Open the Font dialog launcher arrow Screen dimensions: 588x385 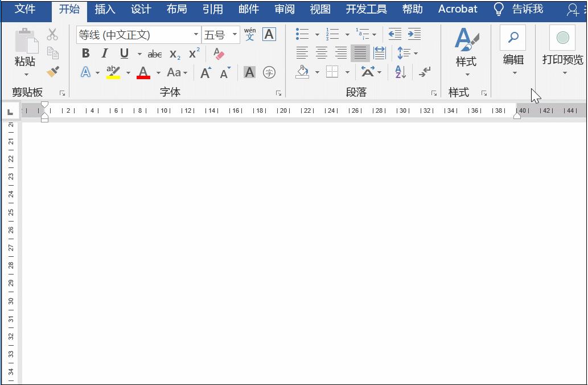[x=278, y=92]
